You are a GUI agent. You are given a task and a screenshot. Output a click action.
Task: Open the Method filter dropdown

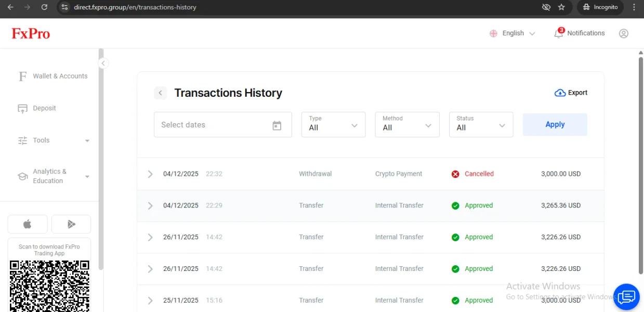407,125
